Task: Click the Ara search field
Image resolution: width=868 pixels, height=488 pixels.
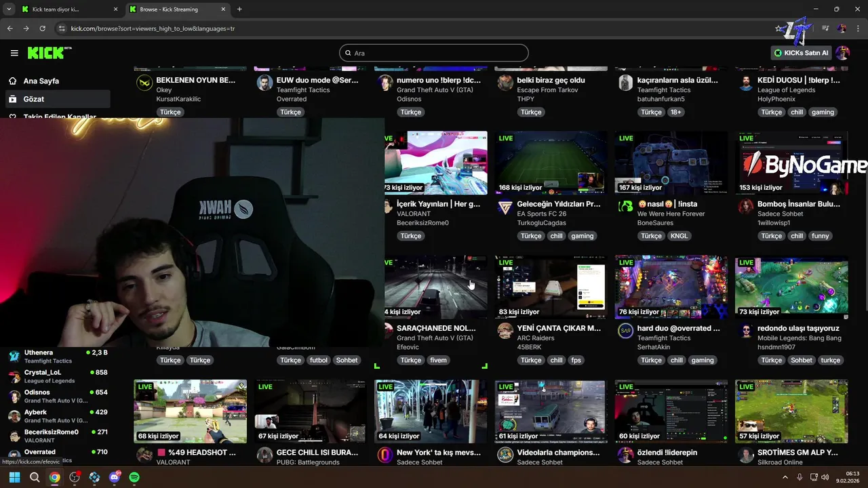Action: click(x=434, y=53)
